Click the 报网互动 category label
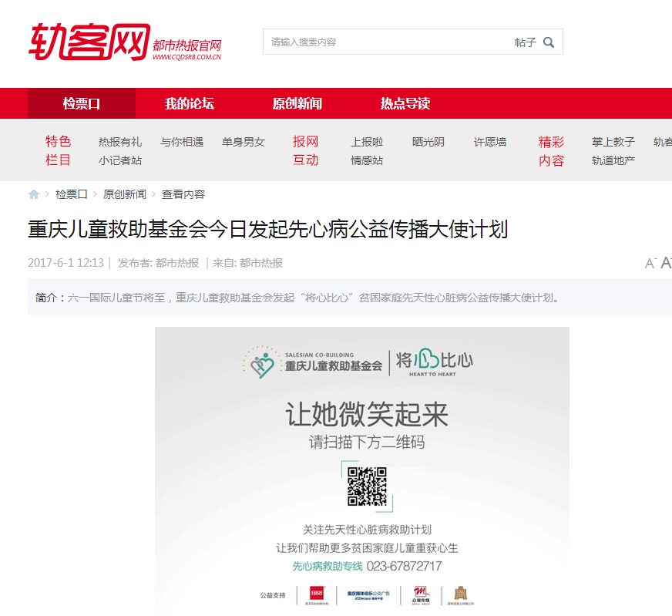Image resolution: width=672 pixels, height=616 pixels. click(306, 150)
